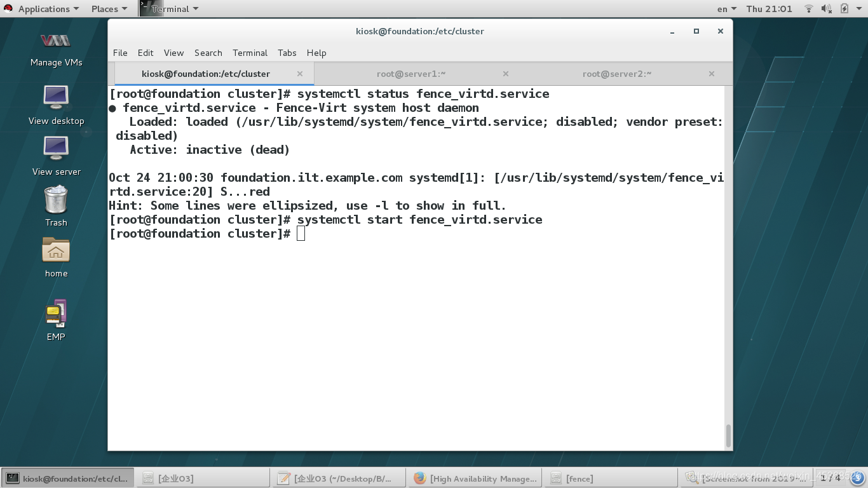Image resolution: width=868 pixels, height=488 pixels.
Task: Open the volume speaker indicator
Action: pos(827,8)
